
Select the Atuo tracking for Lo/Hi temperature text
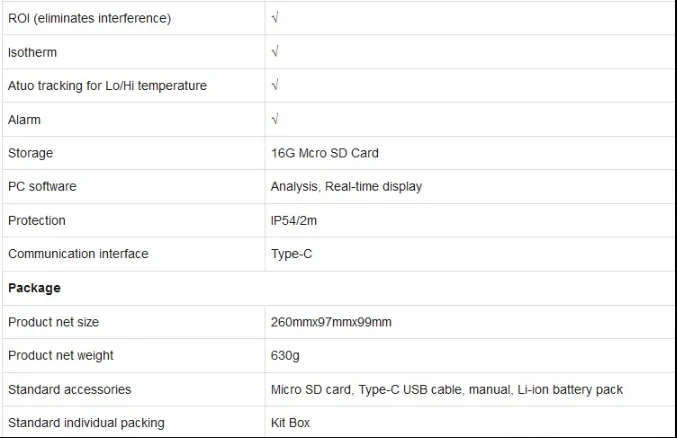click(x=107, y=86)
